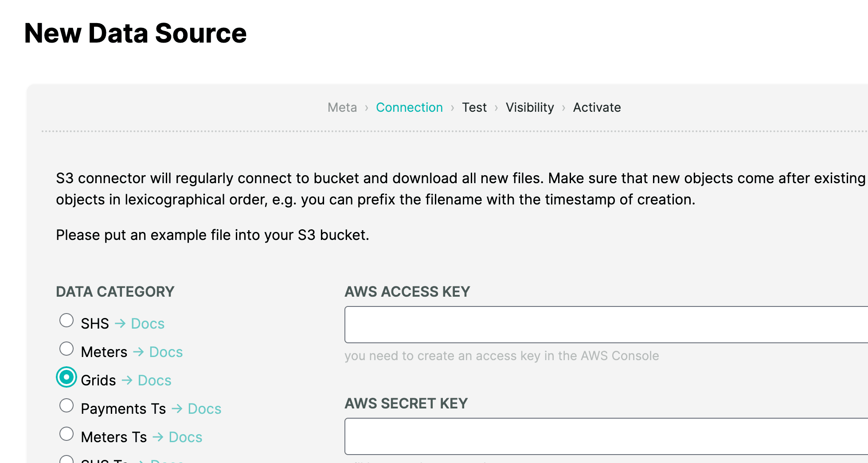Choose the Payments Ts data category
This screenshot has width=868, height=463.
point(66,405)
